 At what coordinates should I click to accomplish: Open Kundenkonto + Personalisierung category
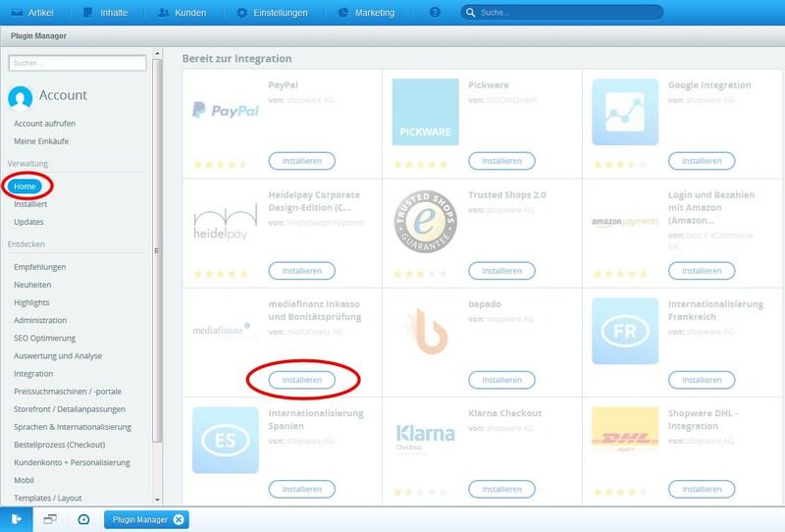(72, 462)
